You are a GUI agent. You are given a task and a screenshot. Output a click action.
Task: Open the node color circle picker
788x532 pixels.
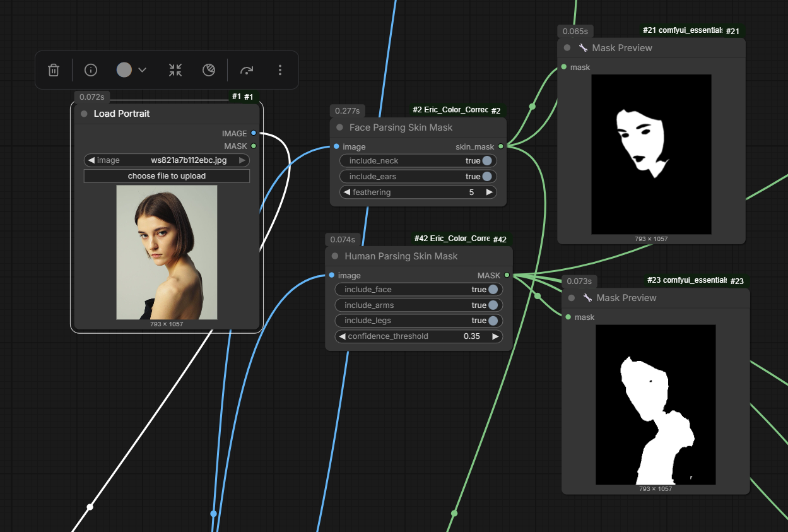(x=124, y=70)
